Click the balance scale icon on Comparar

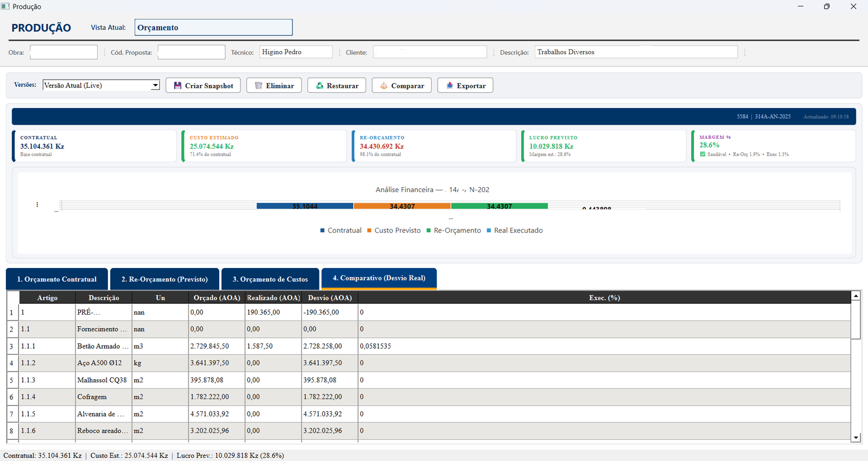pyautogui.click(x=384, y=86)
